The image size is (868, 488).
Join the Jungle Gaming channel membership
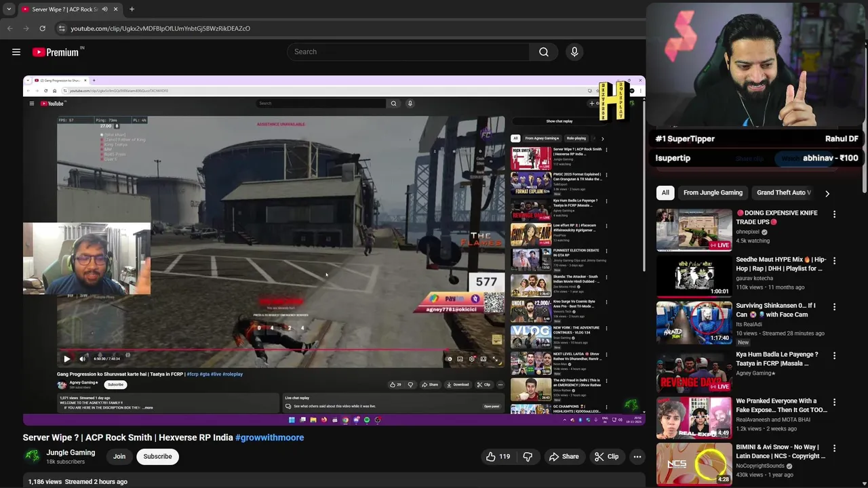[x=119, y=457]
